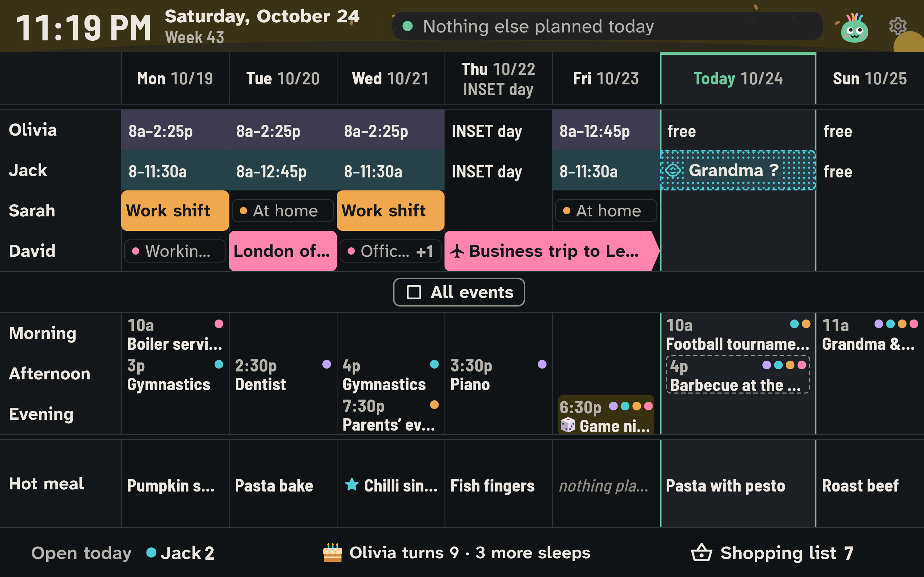The image size is (924, 577).
Task: Expand the Barbecue at the ... event
Action: coord(738,375)
